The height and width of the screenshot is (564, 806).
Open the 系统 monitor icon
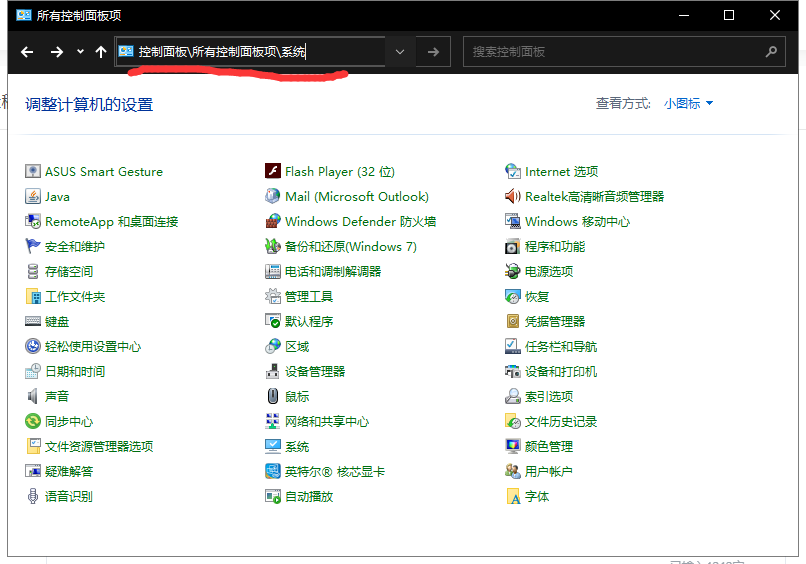coord(273,446)
